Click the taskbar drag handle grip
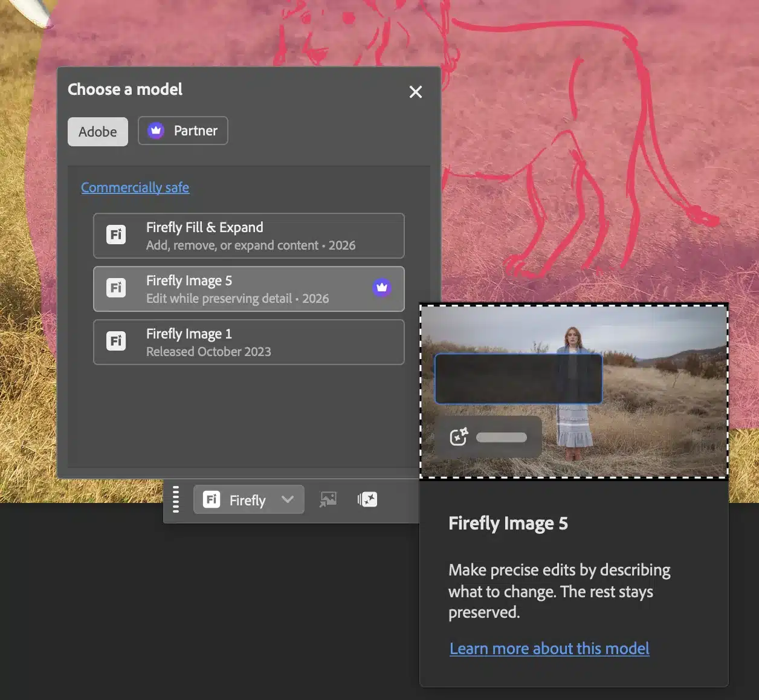The width and height of the screenshot is (759, 700). (x=176, y=499)
